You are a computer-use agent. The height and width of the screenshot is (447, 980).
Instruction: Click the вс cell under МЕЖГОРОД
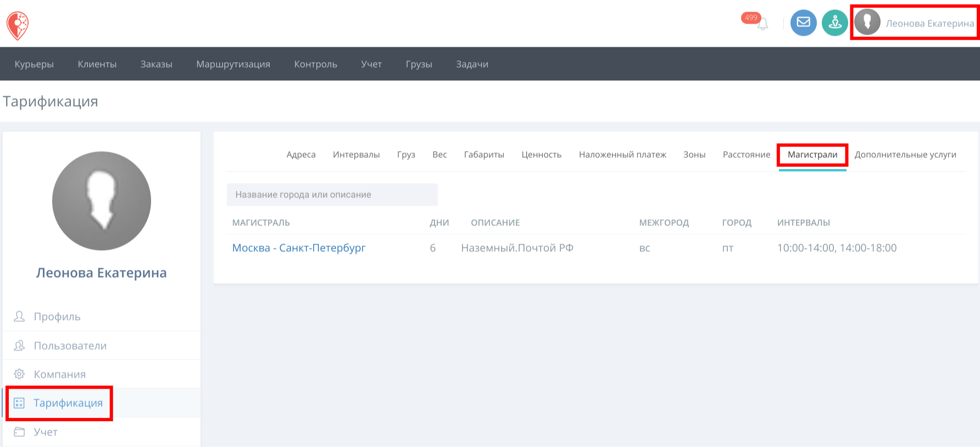pos(645,249)
